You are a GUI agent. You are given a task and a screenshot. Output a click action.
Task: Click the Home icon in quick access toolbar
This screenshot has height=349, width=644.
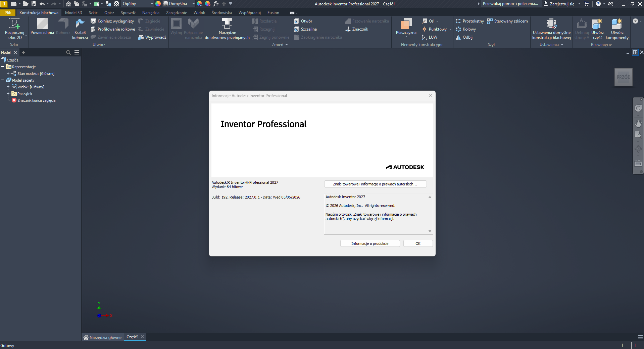tap(68, 4)
